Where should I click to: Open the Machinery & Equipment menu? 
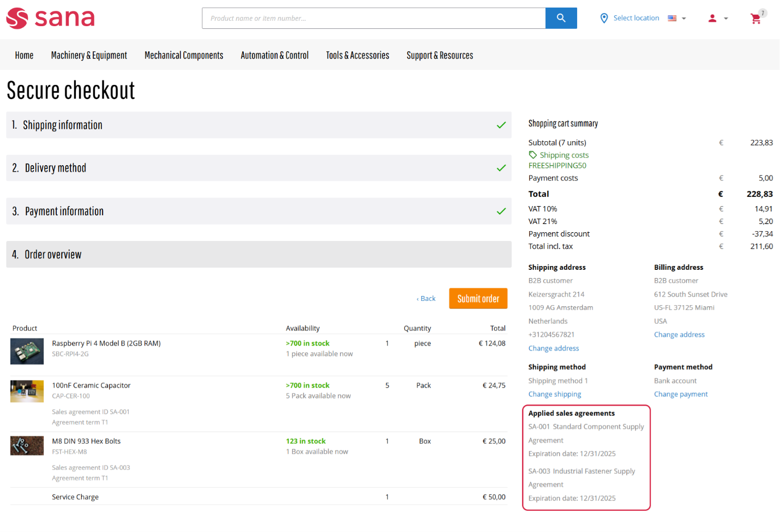pos(89,55)
